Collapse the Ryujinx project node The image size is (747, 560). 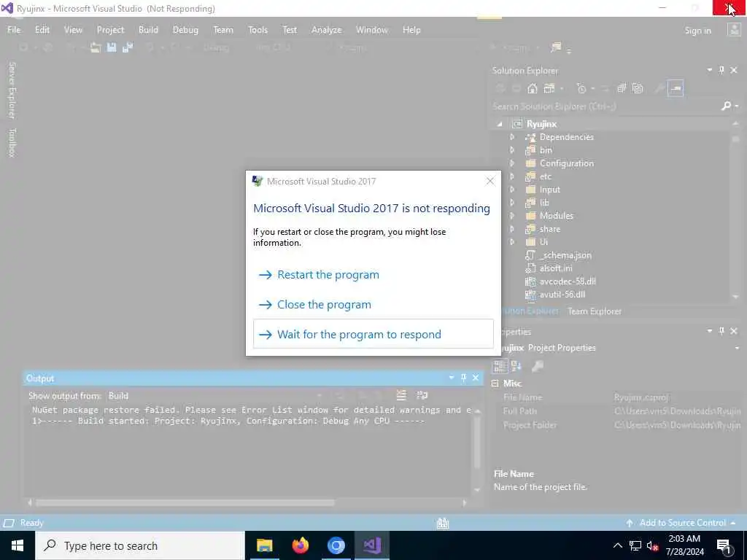[x=499, y=124]
